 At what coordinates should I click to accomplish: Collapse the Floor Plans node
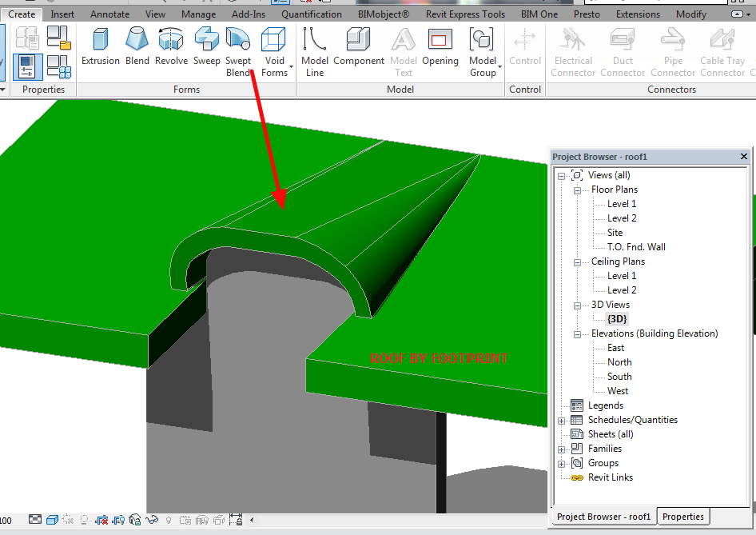coord(577,190)
